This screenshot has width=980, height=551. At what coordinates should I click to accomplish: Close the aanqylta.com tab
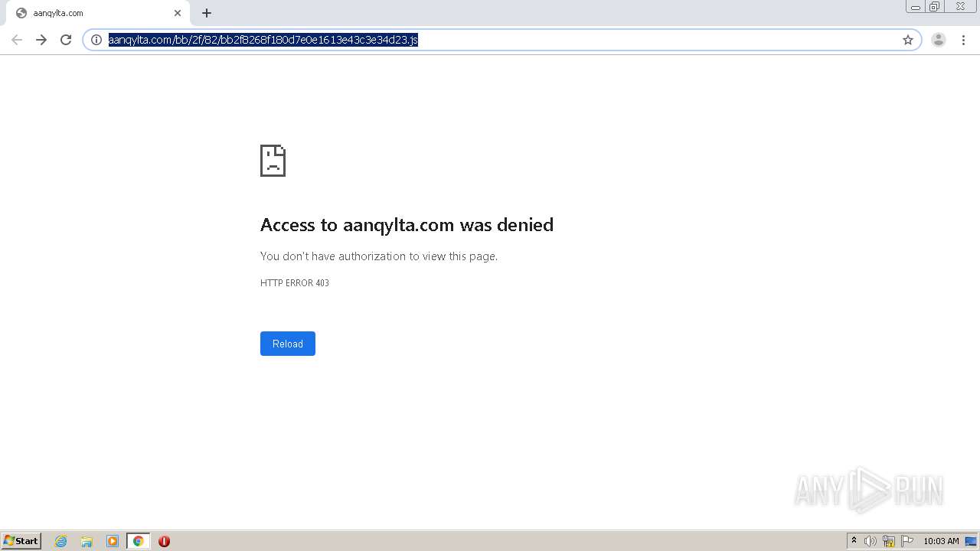click(x=178, y=13)
